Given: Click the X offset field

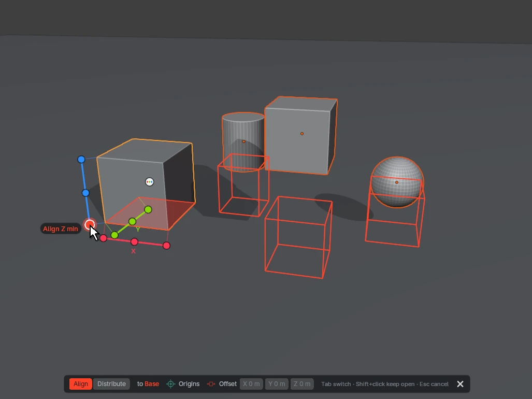Looking at the screenshot, I should 251,384.
